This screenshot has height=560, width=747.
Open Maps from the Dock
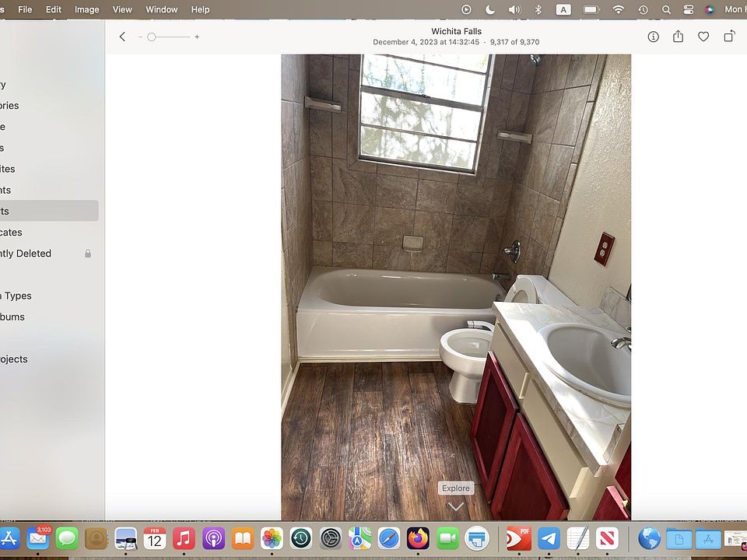coord(359,539)
